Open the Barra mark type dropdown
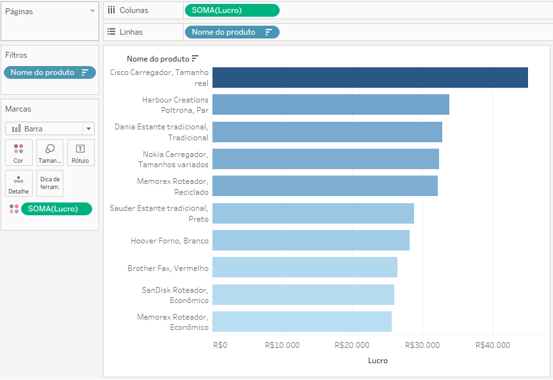553x380 pixels. coord(50,128)
